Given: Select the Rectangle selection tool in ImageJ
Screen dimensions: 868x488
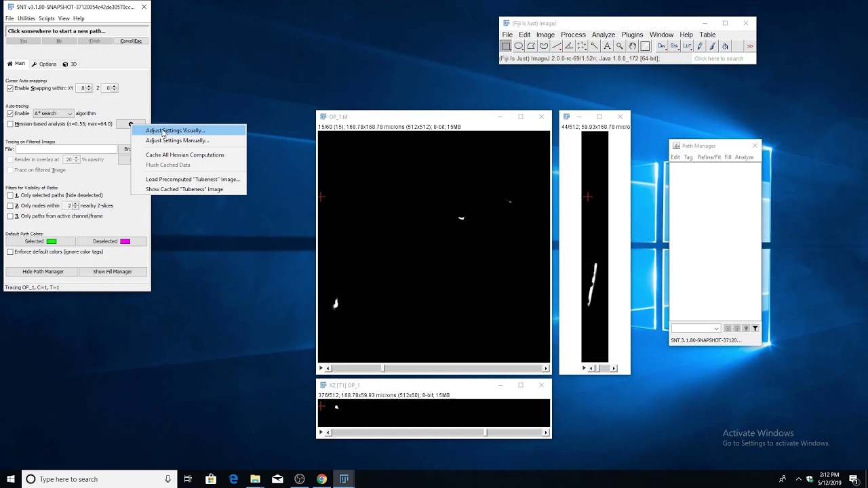Looking at the screenshot, I should click(506, 46).
